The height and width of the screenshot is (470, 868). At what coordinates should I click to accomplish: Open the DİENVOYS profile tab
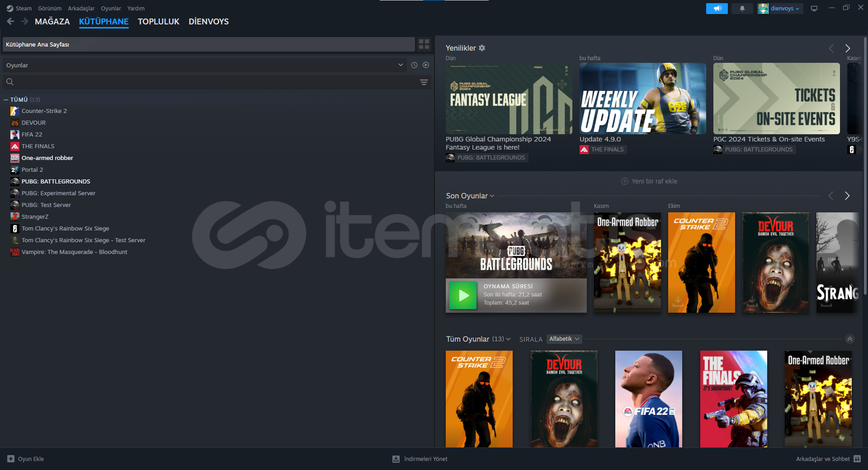(208, 22)
